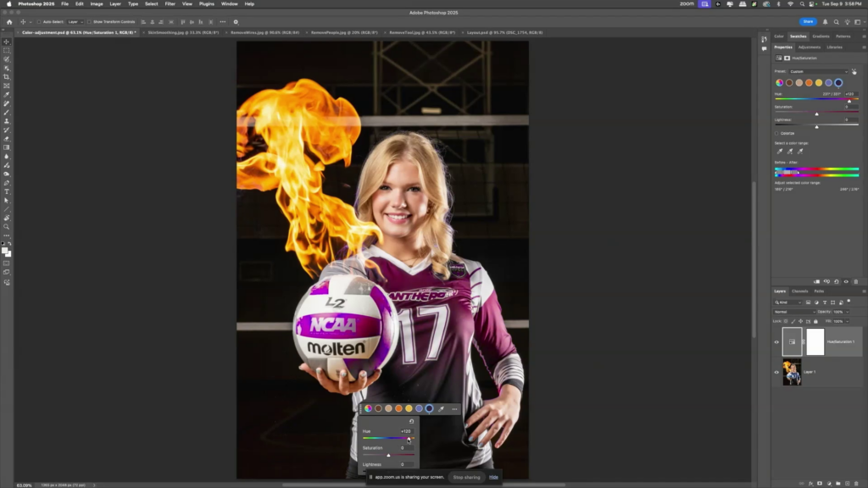This screenshot has width=868, height=488.
Task: Click the Home icon in options bar
Action: tap(8, 22)
